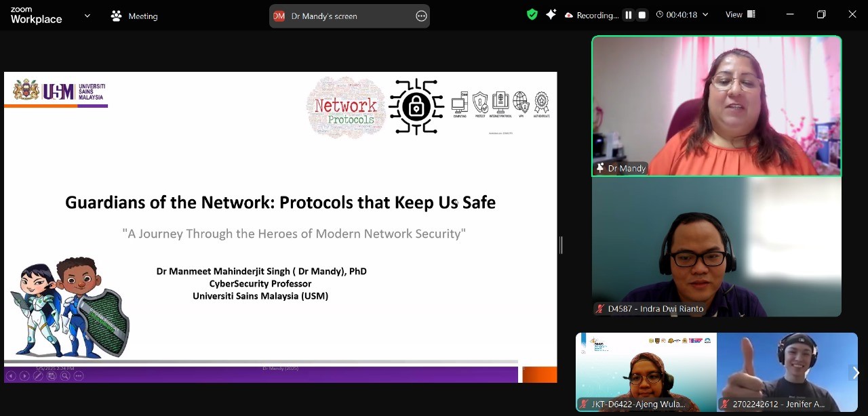Show next page of participant videos
The height and width of the screenshot is (416, 868).
click(x=855, y=373)
